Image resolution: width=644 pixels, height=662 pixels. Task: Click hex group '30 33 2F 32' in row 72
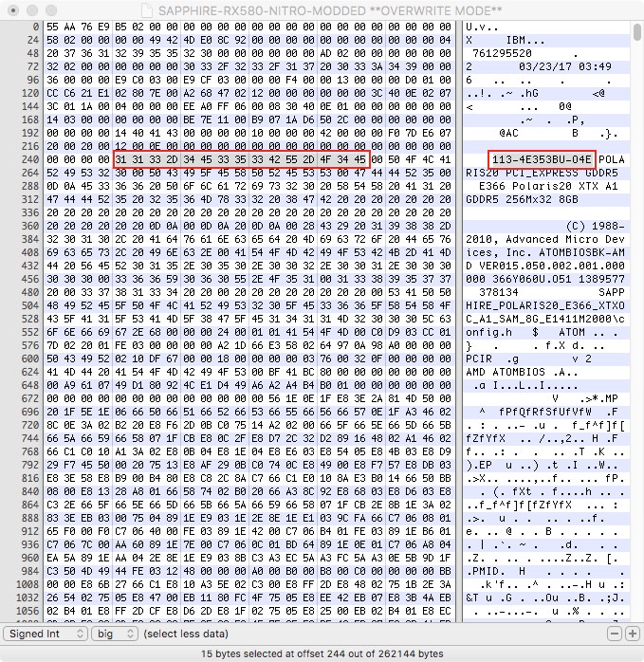(215, 66)
